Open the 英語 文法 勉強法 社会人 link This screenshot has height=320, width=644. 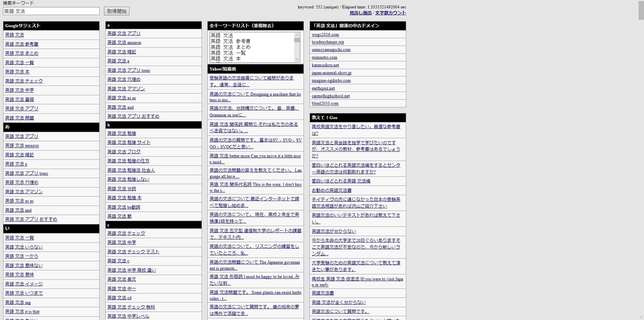tap(131, 170)
